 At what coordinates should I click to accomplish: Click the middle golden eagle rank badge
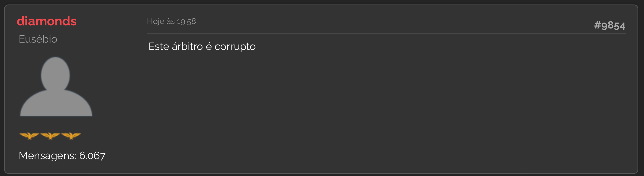click(x=50, y=136)
